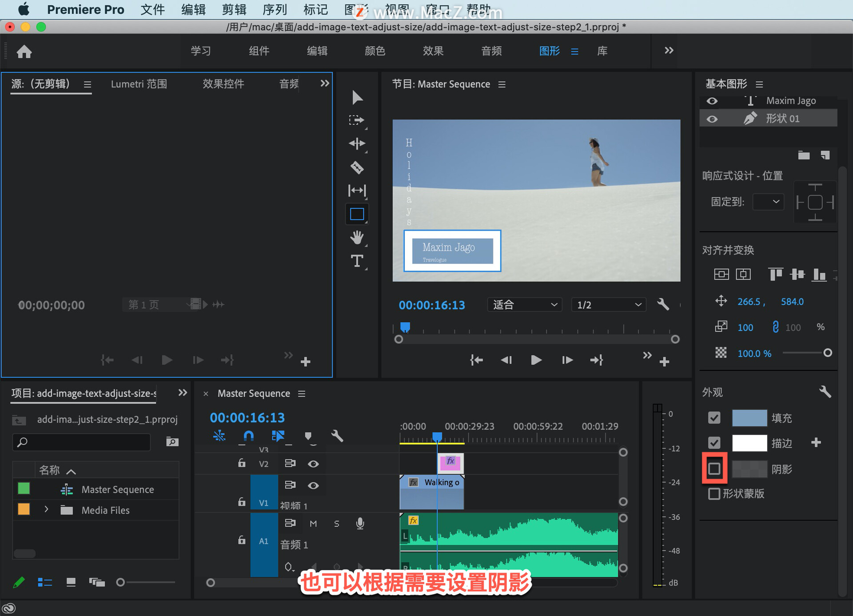Switch project panel to icon view

coord(71,582)
